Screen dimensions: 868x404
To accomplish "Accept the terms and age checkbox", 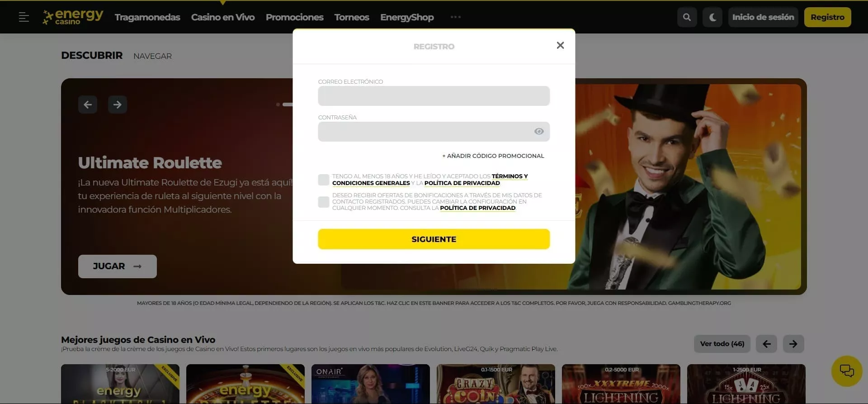I will pyautogui.click(x=324, y=180).
